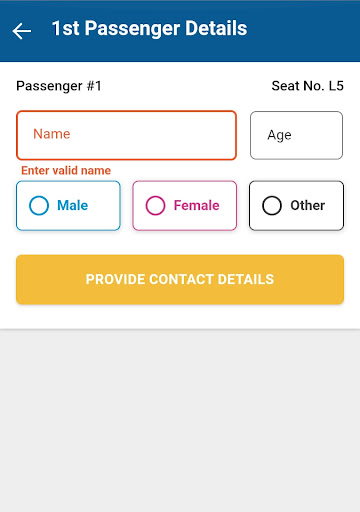Click the Enter valid name error message
The height and width of the screenshot is (512, 360).
(66, 170)
